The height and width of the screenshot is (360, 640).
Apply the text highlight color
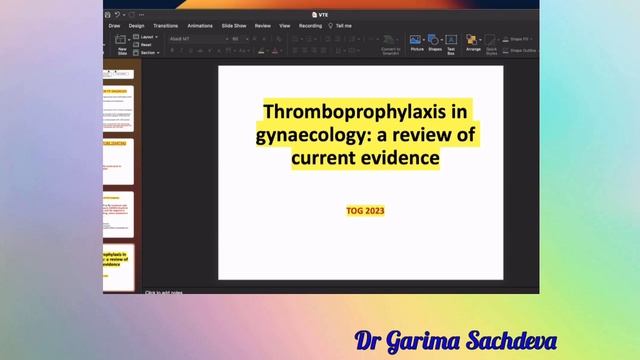pos(261,51)
